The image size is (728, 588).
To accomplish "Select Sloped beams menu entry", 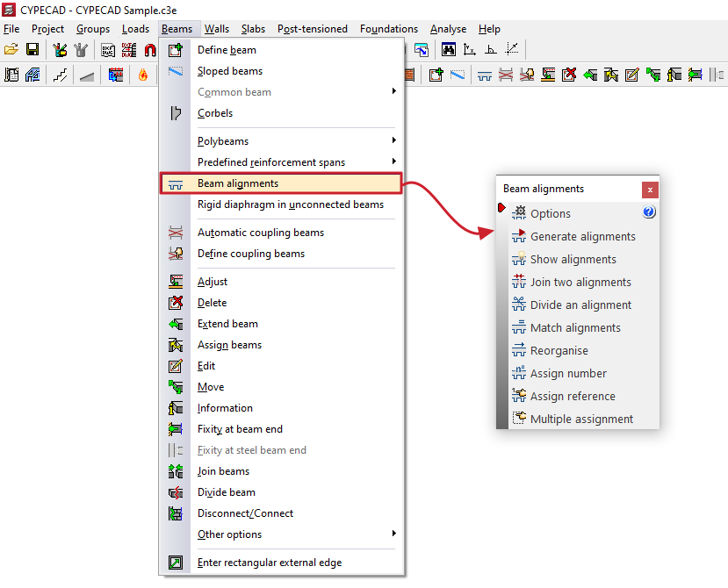I will (x=281, y=71).
